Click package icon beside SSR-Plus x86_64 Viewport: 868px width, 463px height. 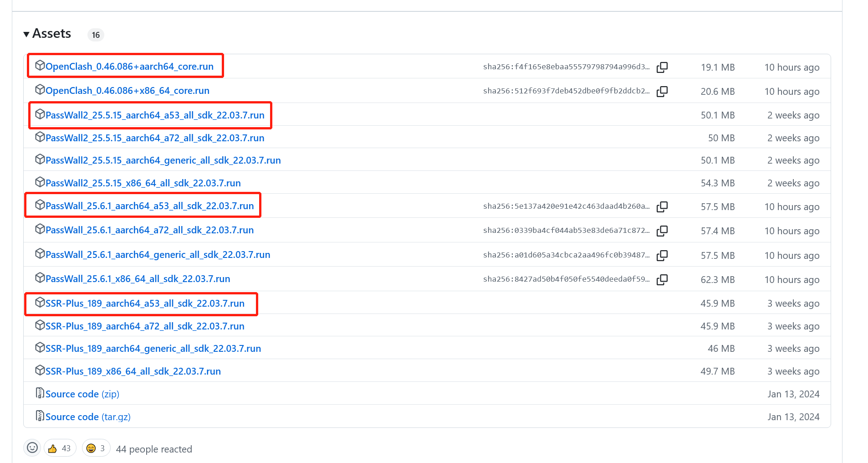pos(40,370)
